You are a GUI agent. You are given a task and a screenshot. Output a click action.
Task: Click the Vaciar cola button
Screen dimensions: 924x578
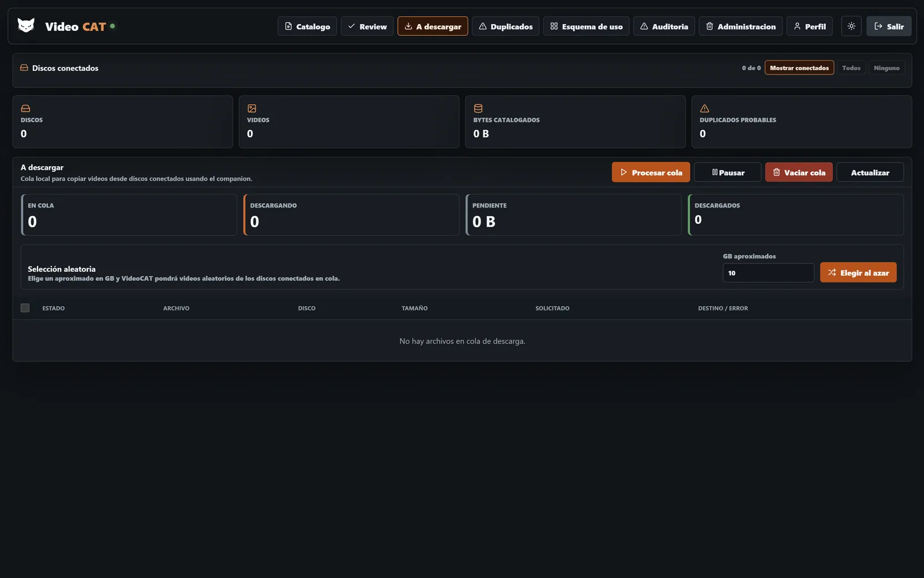tap(799, 172)
